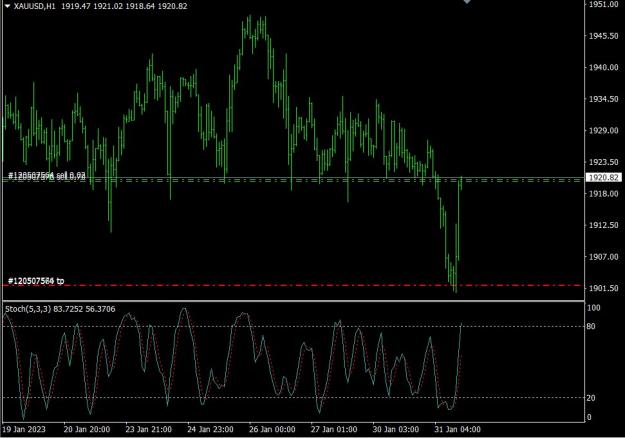The width and height of the screenshot is (625, 438).
Task: Select the take-profit line label #120507564 tp
Action: [36, 281]
